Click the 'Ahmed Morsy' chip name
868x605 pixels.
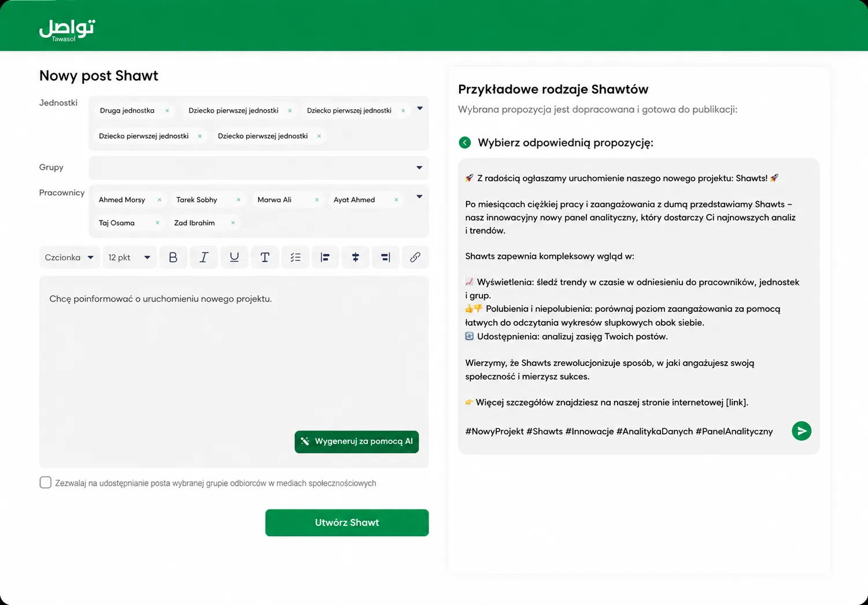click(x=122, y=200)
